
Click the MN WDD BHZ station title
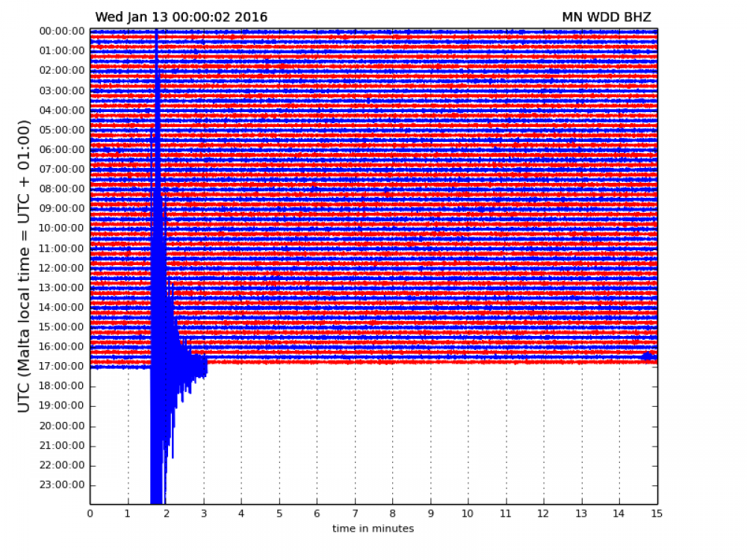(606, 18)
